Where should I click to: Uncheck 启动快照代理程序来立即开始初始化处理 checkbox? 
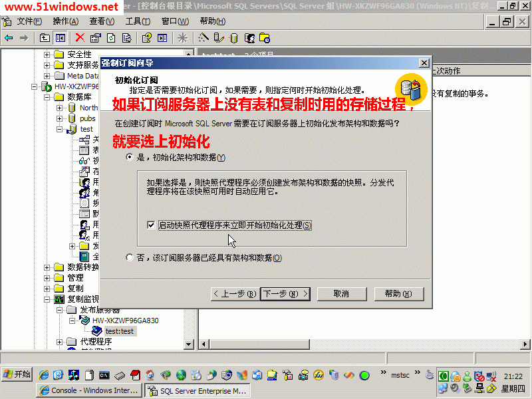coord(152,225)
